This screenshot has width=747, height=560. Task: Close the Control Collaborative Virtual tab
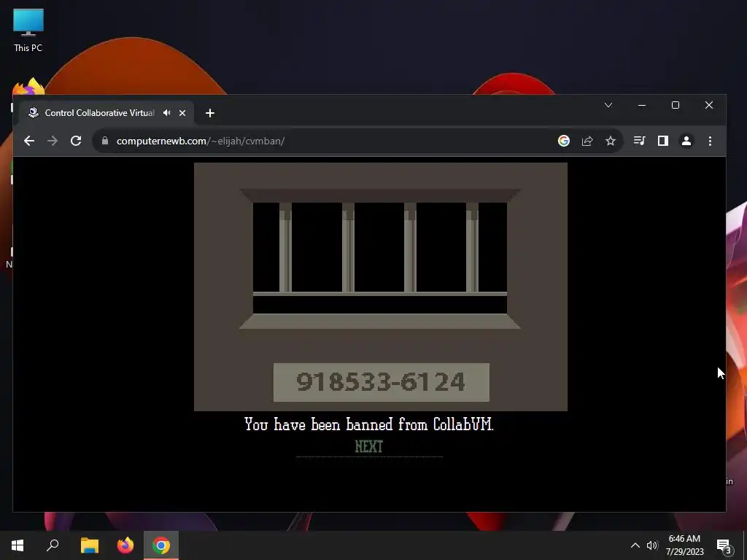pos(182,113)
